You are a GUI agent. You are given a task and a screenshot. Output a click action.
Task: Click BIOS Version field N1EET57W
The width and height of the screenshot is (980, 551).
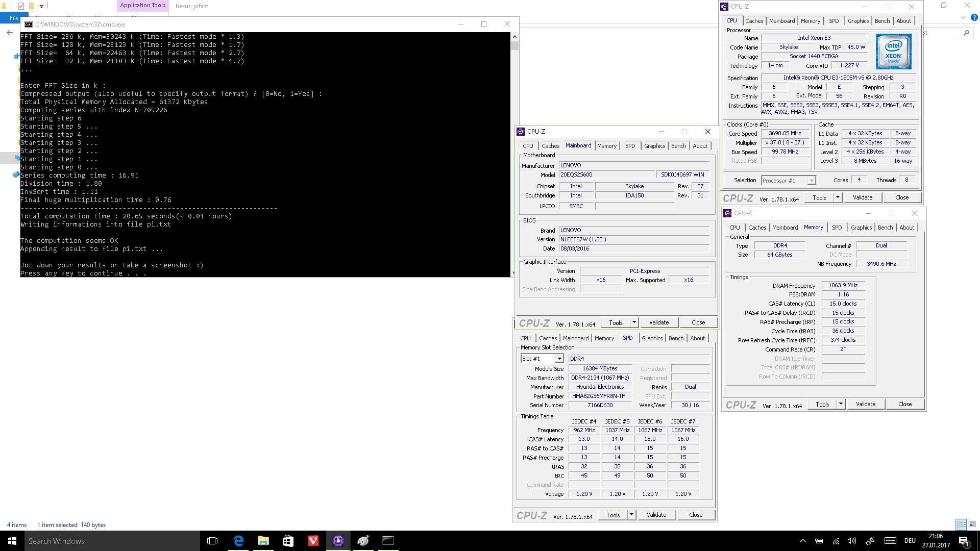[634, 239]
